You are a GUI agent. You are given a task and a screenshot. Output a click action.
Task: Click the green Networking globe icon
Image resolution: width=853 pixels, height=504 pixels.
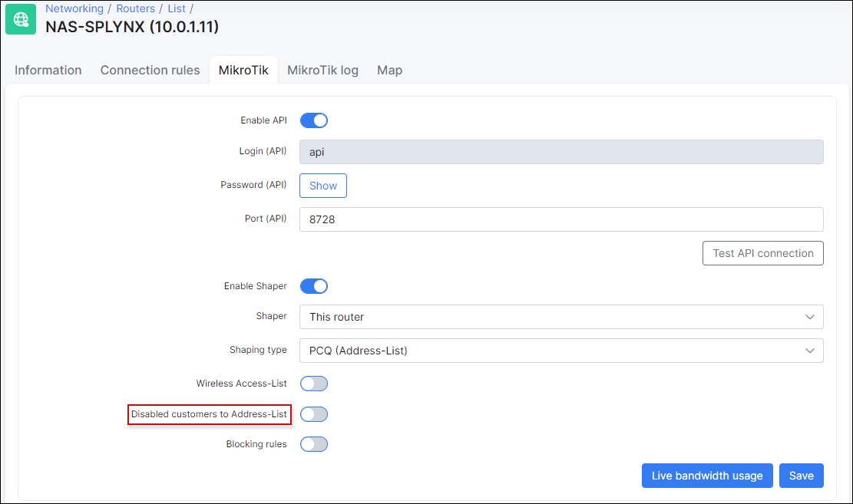(21, 19)
